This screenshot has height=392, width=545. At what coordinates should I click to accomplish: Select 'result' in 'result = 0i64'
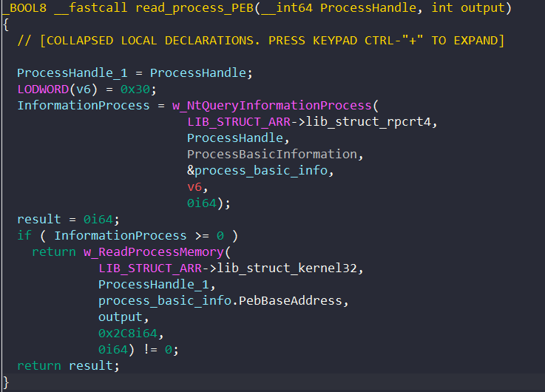(39, 220)
